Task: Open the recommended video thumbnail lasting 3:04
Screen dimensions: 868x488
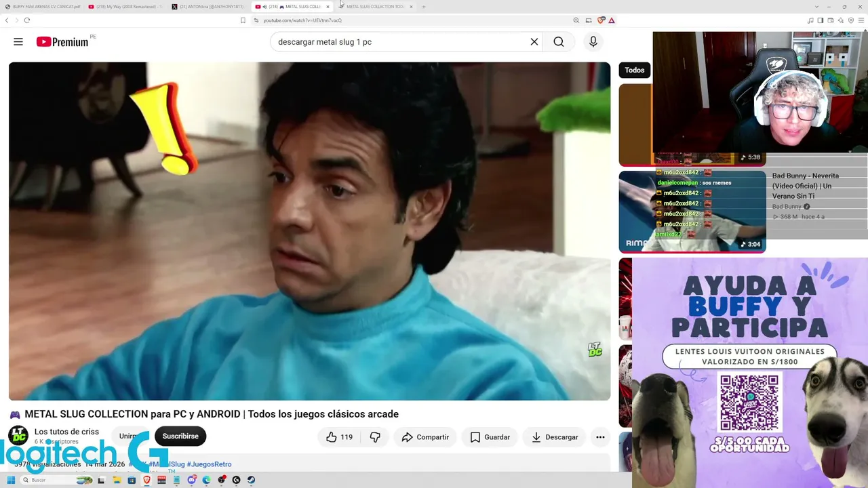Action: [692, 211]
